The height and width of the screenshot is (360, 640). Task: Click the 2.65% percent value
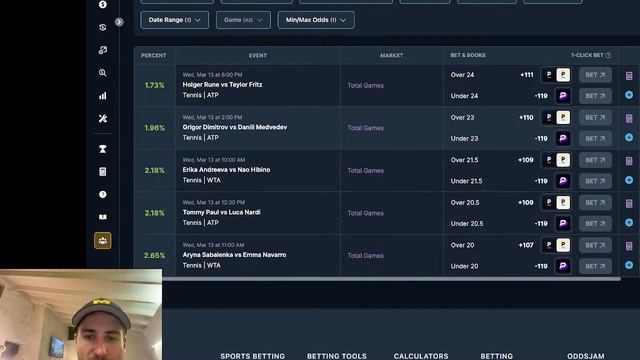click(x=154, y=256)
